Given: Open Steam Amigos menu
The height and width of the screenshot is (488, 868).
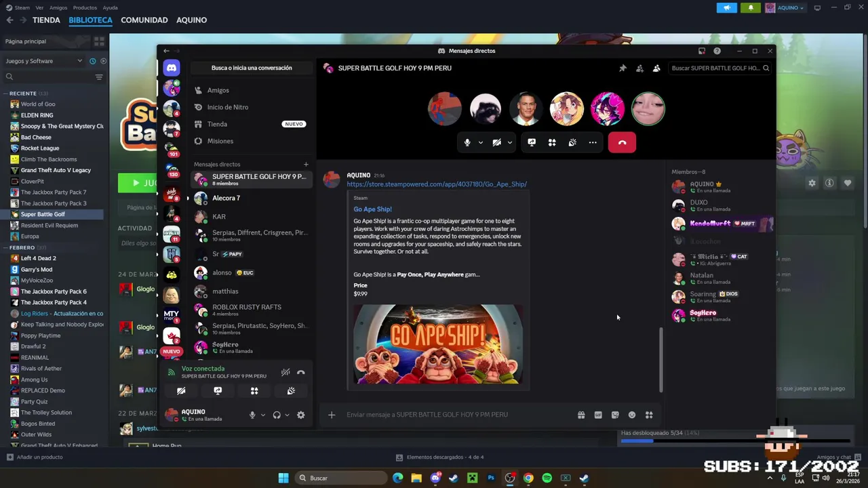Looking at the screenshot, I should pos(58,7).
